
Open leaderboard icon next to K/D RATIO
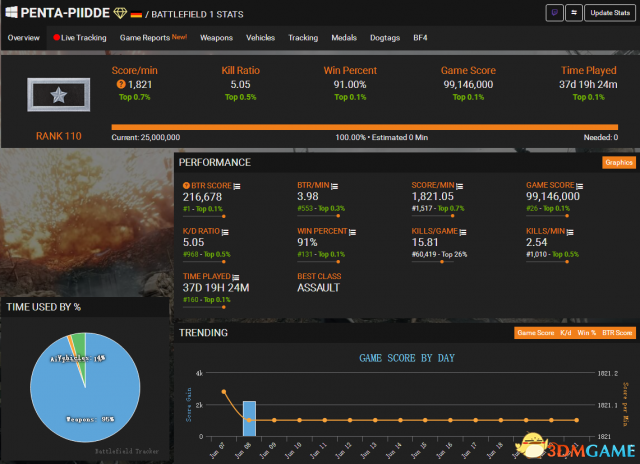tap(225, 232)
